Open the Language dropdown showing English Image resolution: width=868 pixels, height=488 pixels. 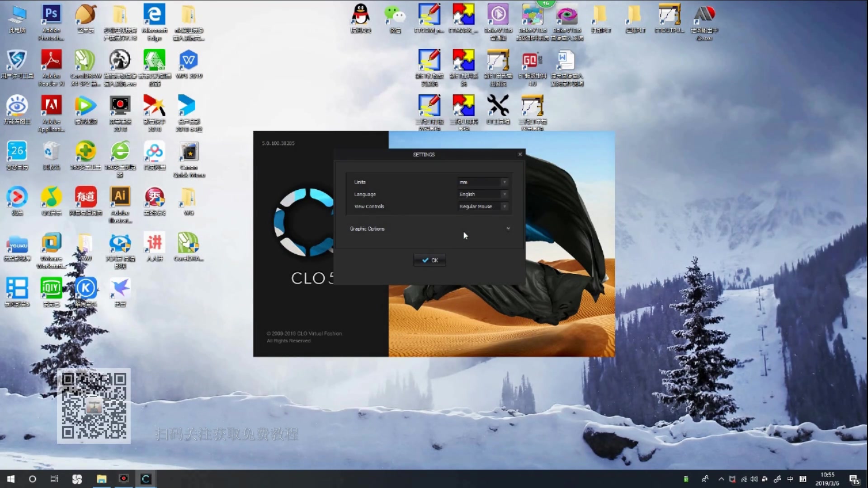click(483, 194)
